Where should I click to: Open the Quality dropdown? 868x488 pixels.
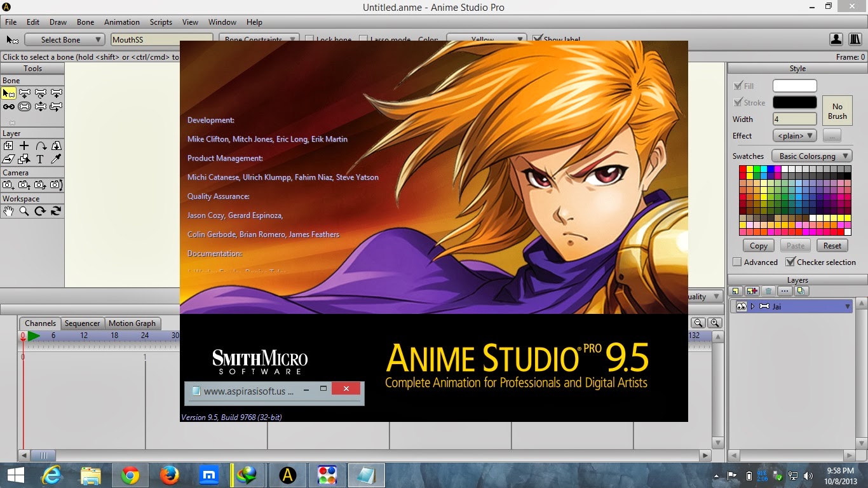[x=706, y=297]
